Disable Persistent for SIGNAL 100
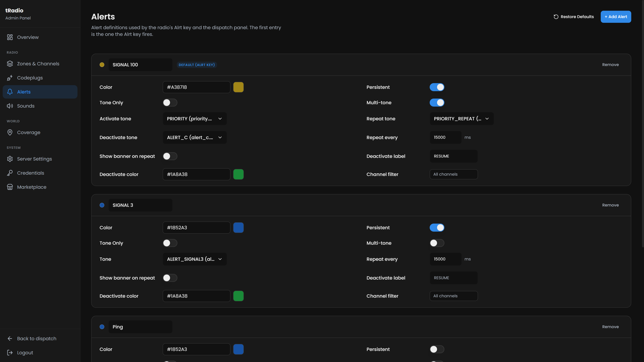The height and width of the screenshot is (362, 644). pyautogui.click(x=437, y=87)
